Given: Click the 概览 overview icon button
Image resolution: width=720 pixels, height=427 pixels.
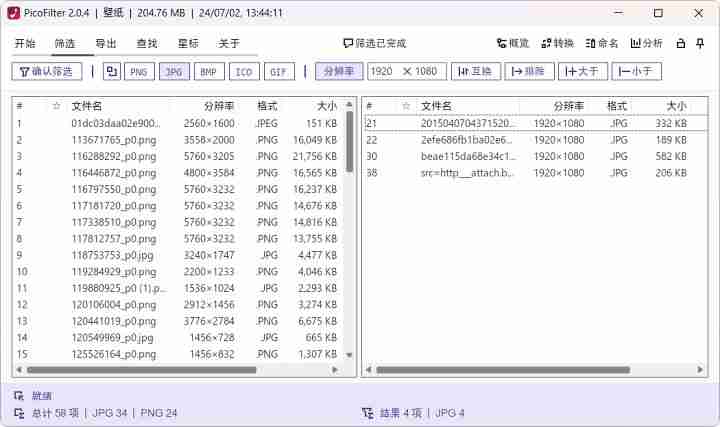Looking at the screenshot, I should coord(513,44).
